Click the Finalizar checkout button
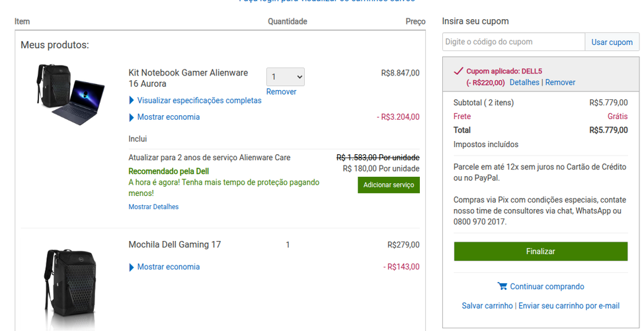644x331 pixels. point(540,252)
